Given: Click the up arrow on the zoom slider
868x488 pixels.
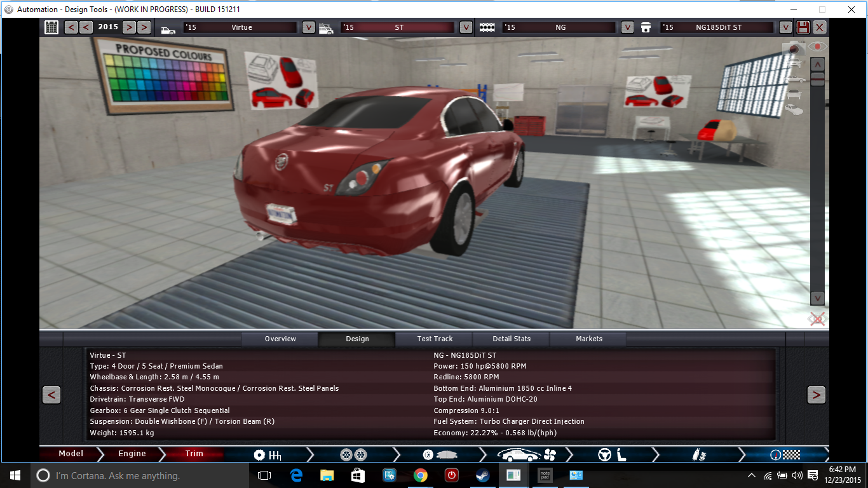Looking at the screenshot, I should point(818,64).
